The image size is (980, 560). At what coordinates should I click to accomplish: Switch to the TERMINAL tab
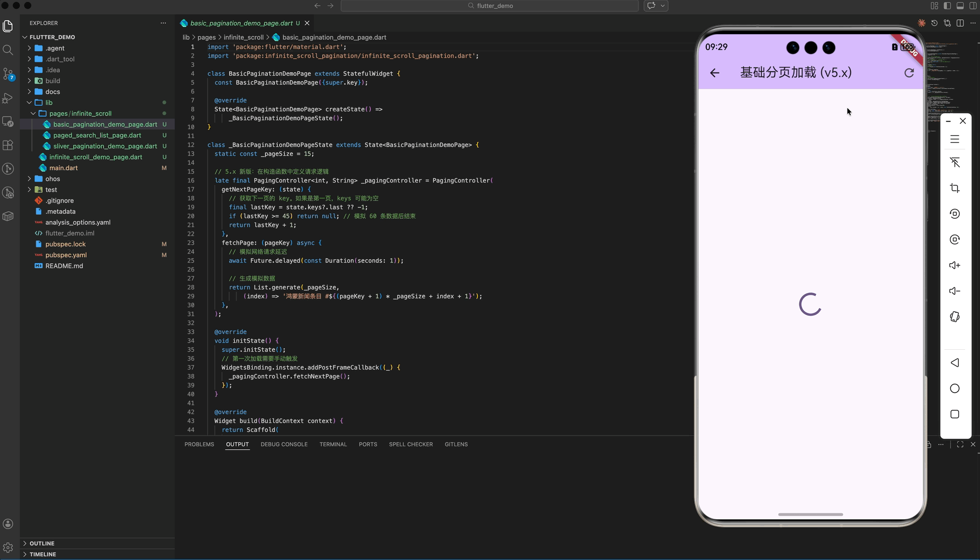[333, 444]
